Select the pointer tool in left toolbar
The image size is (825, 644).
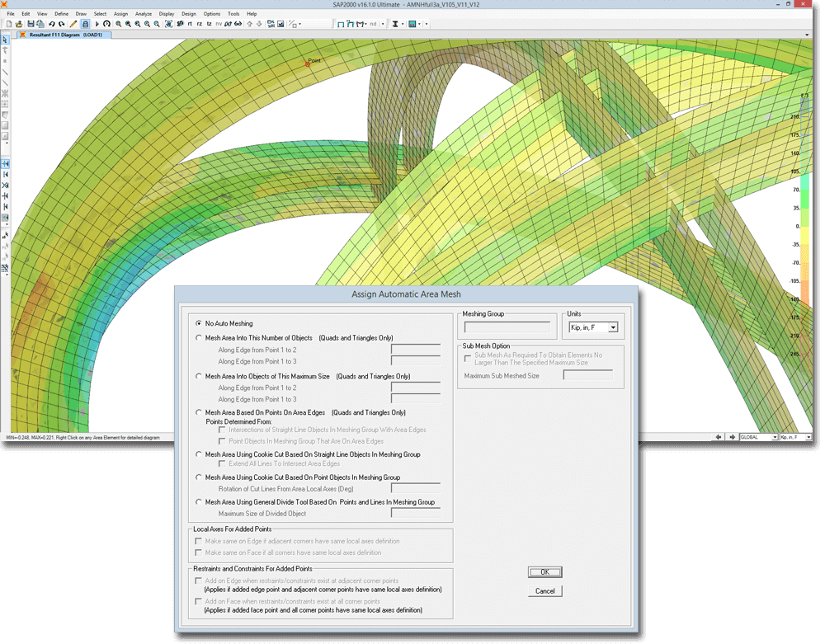[6, 39]
